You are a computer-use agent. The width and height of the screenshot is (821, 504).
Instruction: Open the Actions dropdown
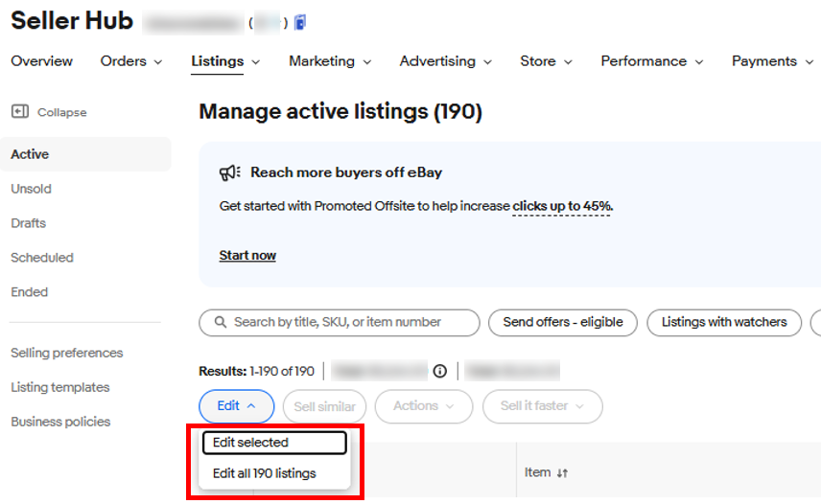pyautogui.click(x=424, y=406)
